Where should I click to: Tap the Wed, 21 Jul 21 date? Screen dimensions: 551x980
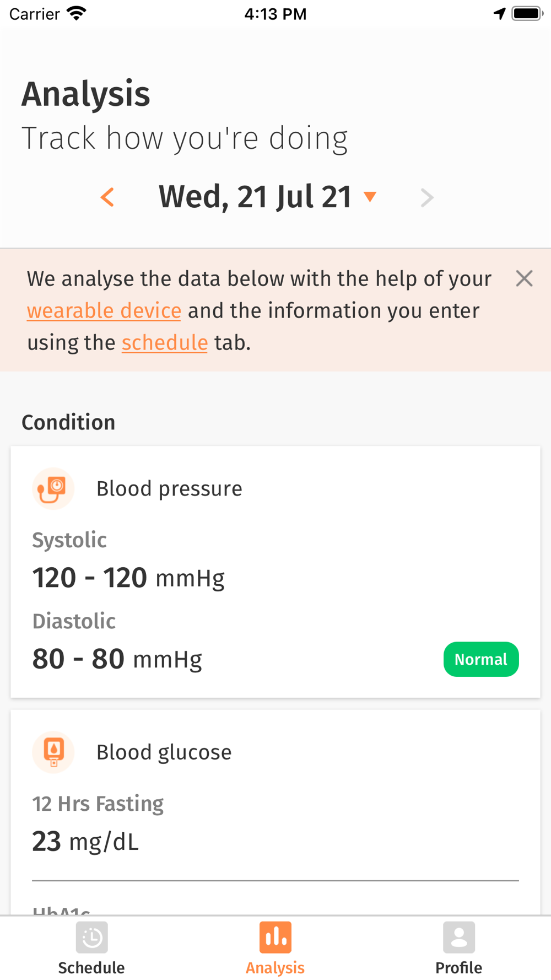click(255, 197)
